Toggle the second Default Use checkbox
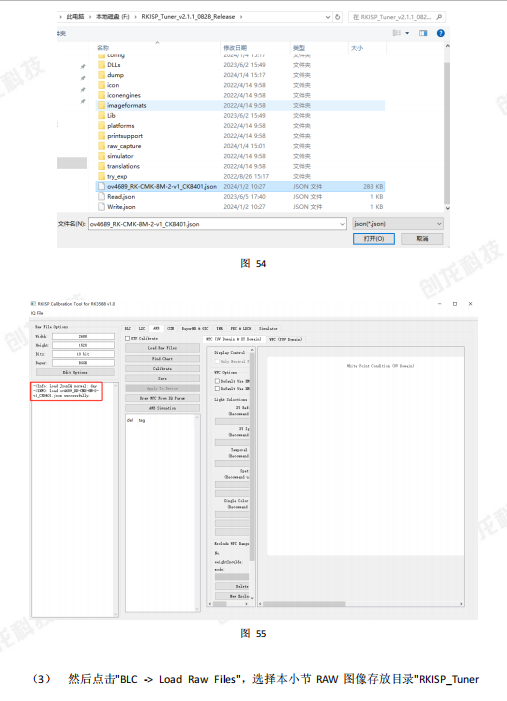507x701 pixels. (217, 389)
